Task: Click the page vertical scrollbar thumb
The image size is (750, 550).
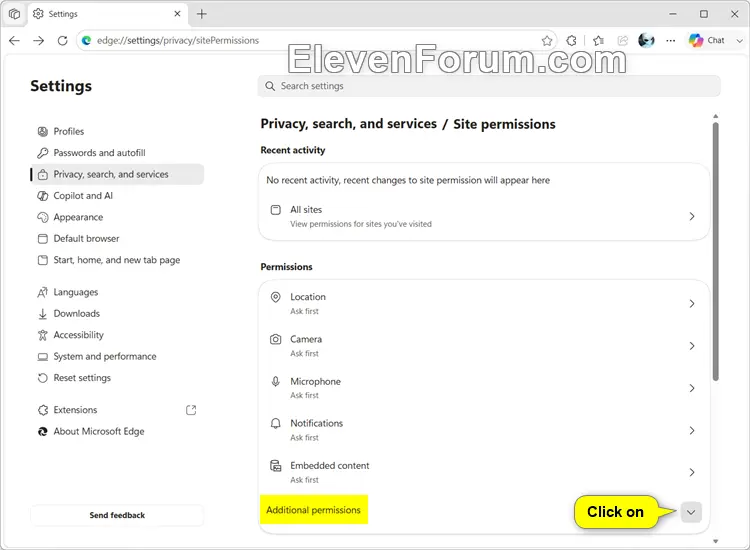Action: point(716,252)
